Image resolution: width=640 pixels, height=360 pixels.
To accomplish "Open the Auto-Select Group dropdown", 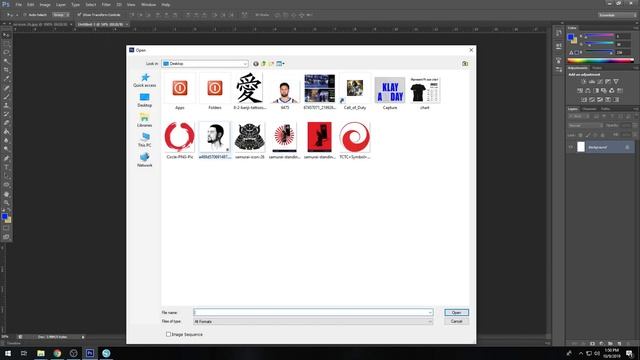I will (x=61, y=15).
